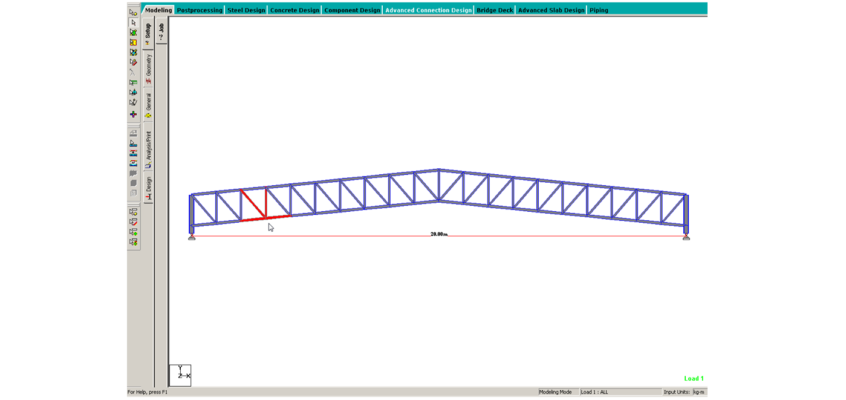
Task: Select the red highlighted diagonal truss member
Action: tap(253, 204)
